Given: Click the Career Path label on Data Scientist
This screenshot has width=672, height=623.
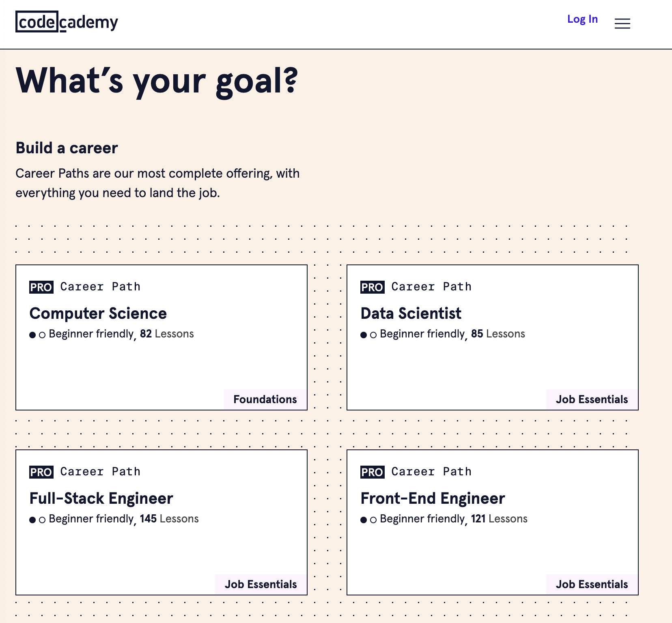Looking at the screenshot, I should [431, 286].
